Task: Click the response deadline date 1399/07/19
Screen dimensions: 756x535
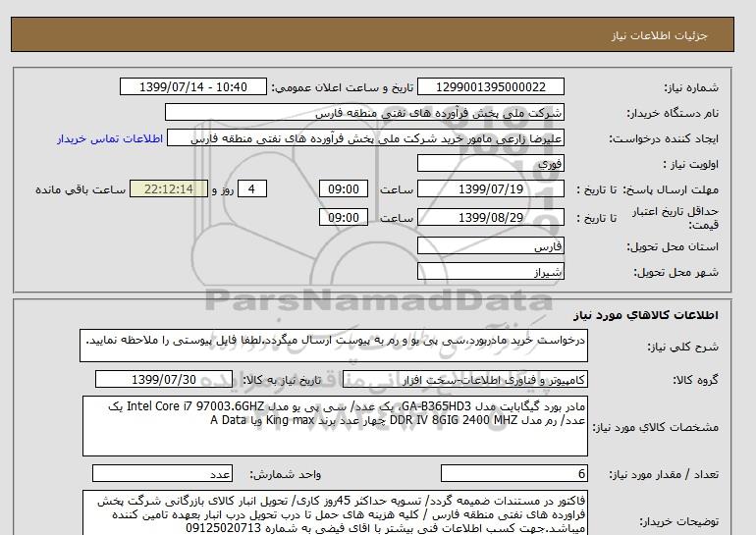Action: pos(490,189)
